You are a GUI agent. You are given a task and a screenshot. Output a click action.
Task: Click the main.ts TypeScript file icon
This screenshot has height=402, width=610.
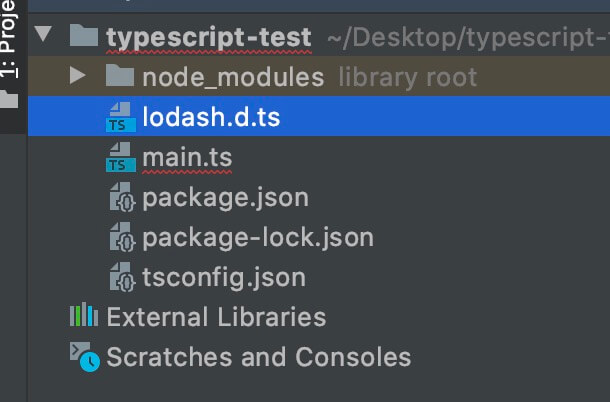point(120,157)
